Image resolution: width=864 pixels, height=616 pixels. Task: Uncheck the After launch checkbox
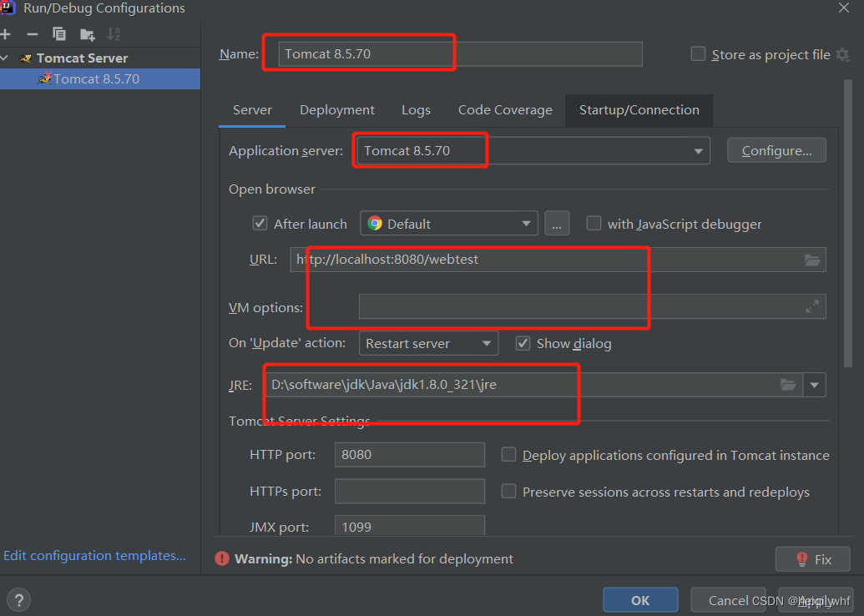coord(260,223)
